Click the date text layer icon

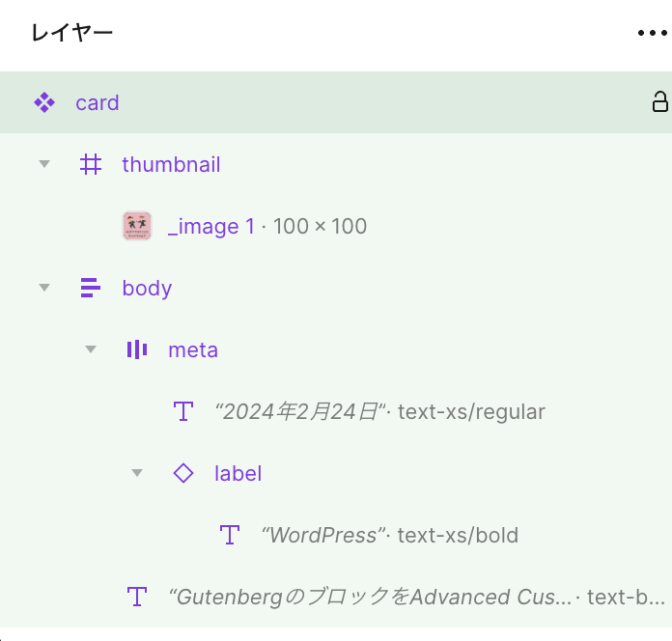(x=183, y=411)
